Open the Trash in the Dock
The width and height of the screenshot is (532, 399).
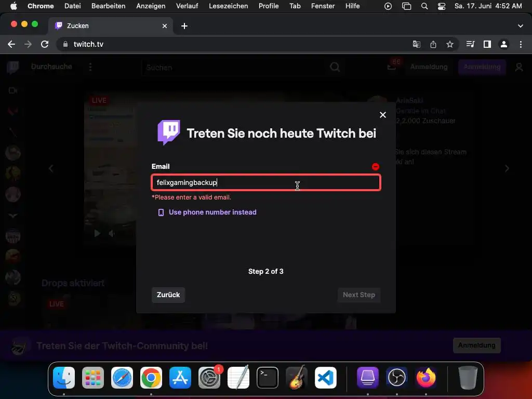pyautogui.click(x=468, y=378)
